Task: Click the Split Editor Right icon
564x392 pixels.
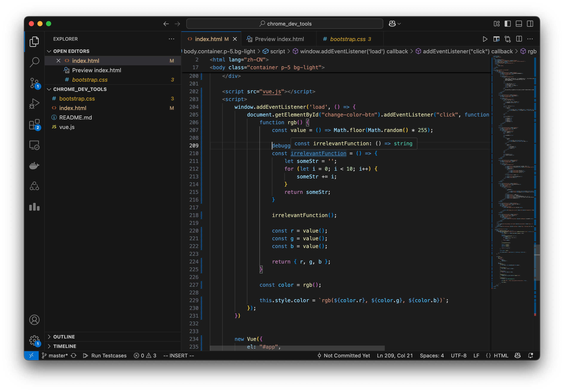Action: coord(519,39)
